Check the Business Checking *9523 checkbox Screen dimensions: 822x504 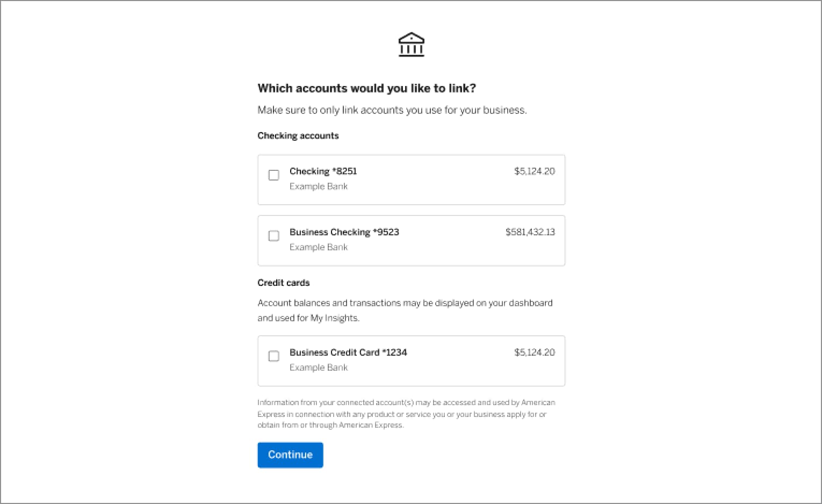coord(273,236)
